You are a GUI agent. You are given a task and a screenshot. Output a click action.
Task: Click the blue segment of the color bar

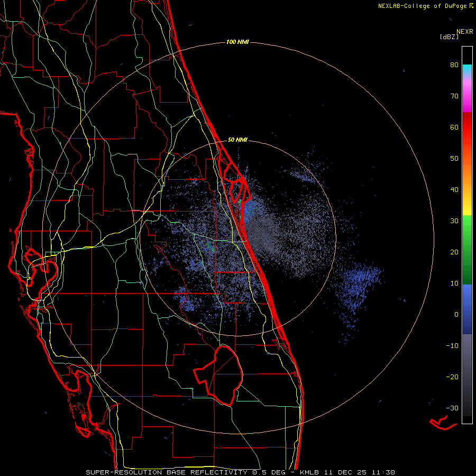tap(467, 309)
